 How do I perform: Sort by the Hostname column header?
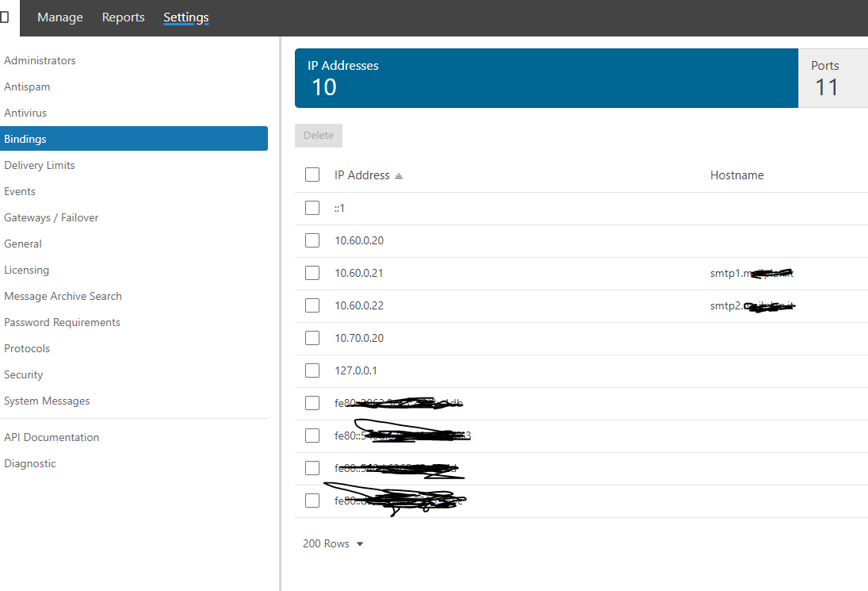coord(736,175)
